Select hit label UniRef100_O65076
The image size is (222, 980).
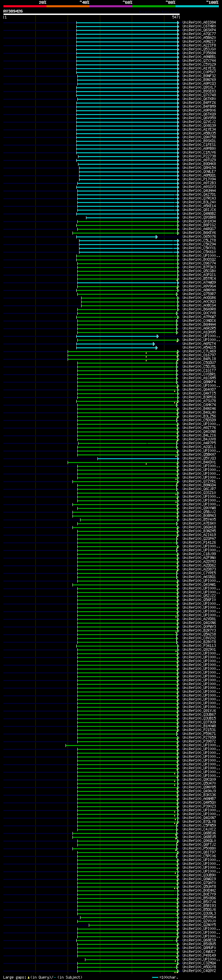tap(199, 237)
